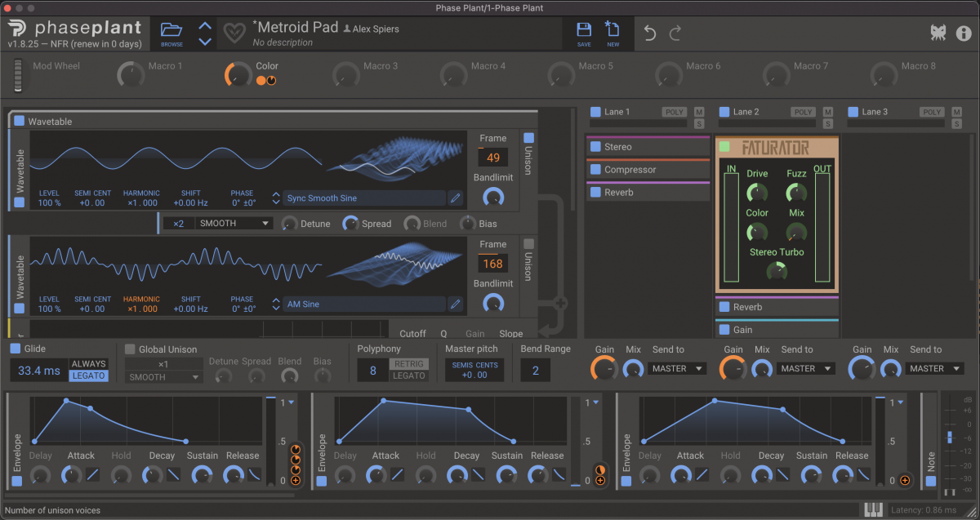This screenshot has height=520, width=980.
Task: Select RETRIG polyphony mode
Action: tap(408, 364)
